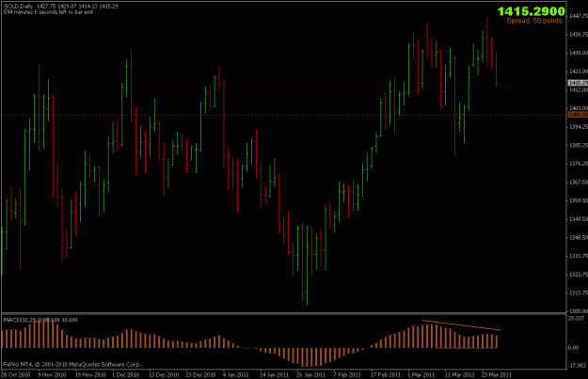
Task: Click the 1305.00 price axis label
Action: click(579, 311)
